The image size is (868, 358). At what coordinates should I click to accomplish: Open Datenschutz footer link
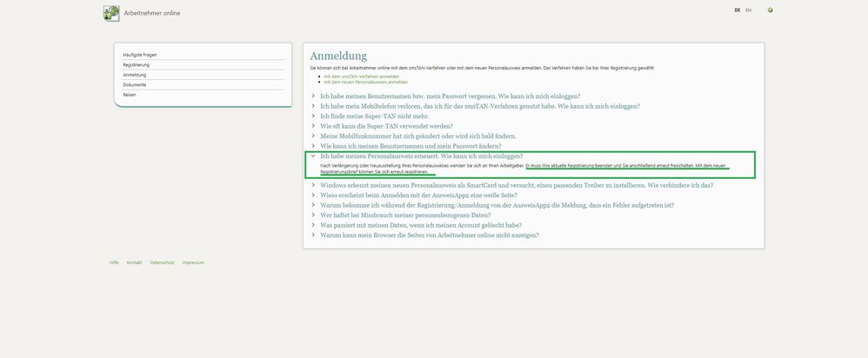click(x=162, y=262)
